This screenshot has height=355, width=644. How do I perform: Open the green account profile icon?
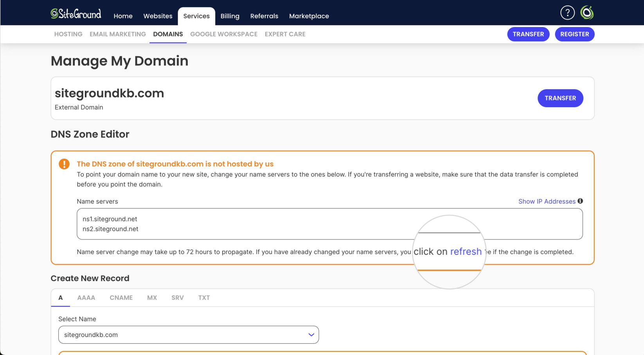(587, 13)
